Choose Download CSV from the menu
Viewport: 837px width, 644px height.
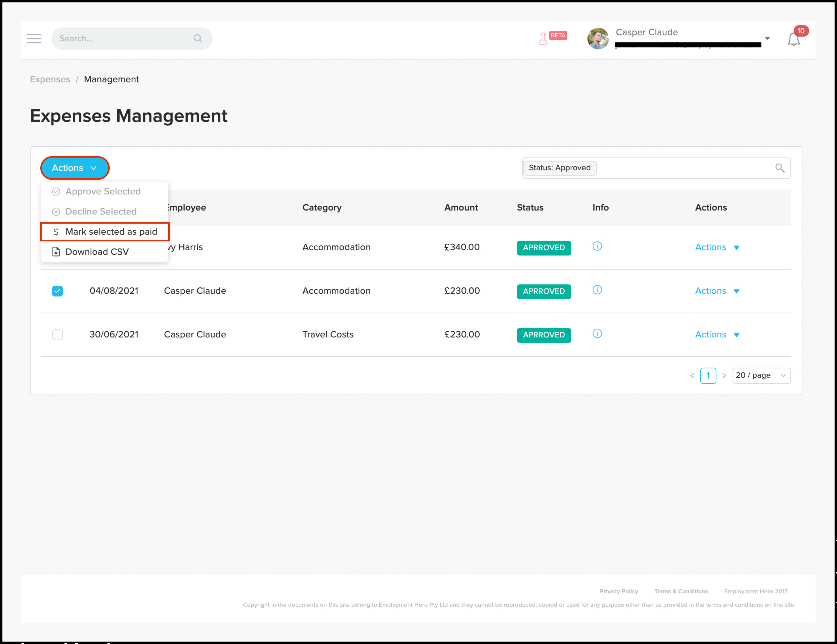[x=97, y=252]
